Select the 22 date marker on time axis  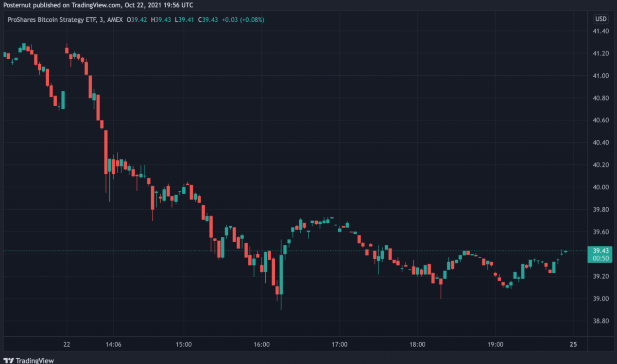66,344
